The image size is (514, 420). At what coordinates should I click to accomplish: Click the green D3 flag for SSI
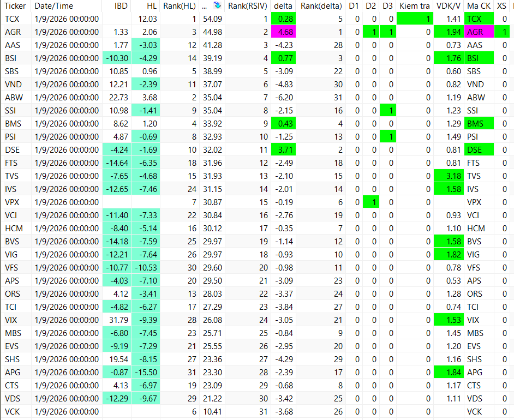[x=388, y=111]
